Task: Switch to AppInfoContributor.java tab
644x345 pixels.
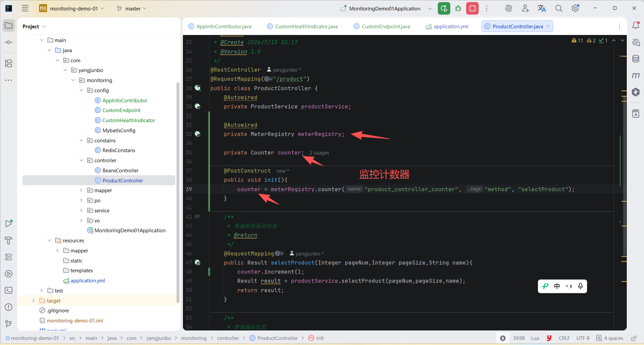Action: [x=220, y=26]
